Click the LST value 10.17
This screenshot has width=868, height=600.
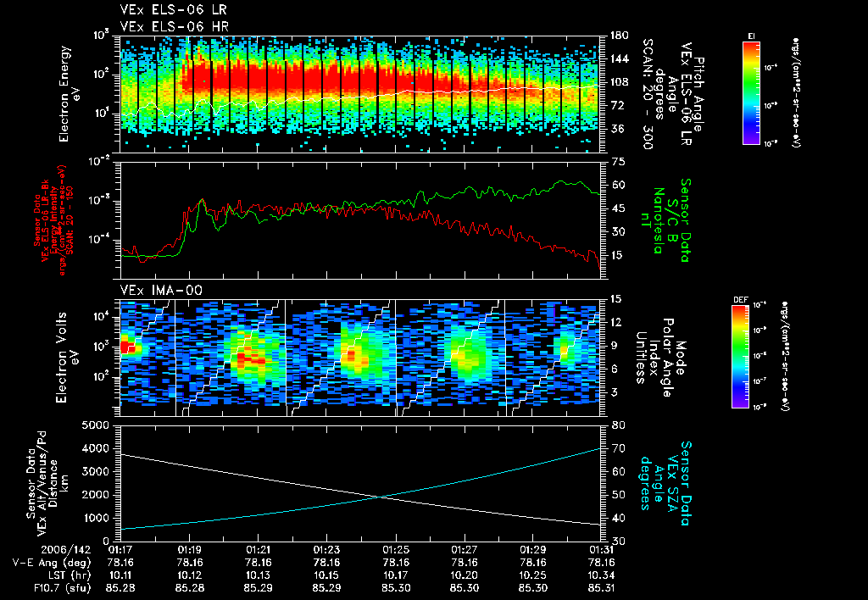pos(395,575)
